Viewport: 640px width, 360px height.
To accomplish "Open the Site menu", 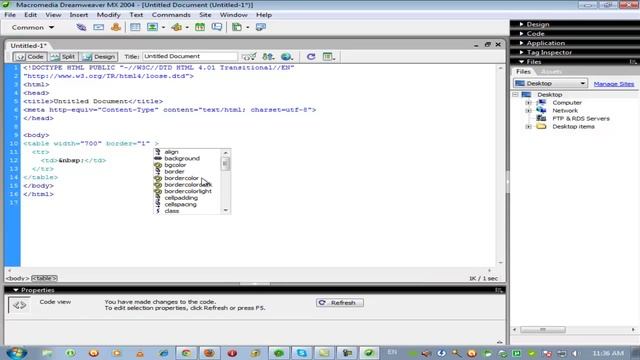I will 205,15.
